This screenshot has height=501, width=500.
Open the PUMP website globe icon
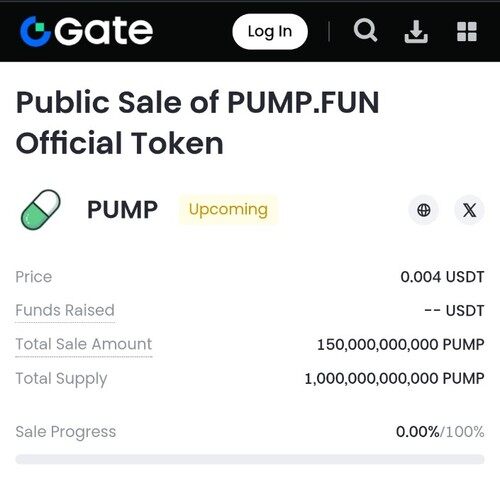click(x=424, y=210)
